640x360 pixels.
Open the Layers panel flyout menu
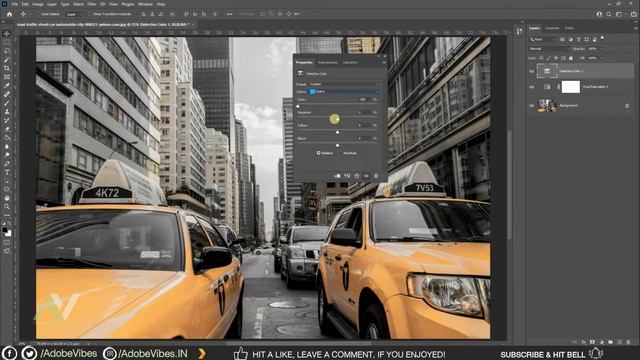[636, 28]
